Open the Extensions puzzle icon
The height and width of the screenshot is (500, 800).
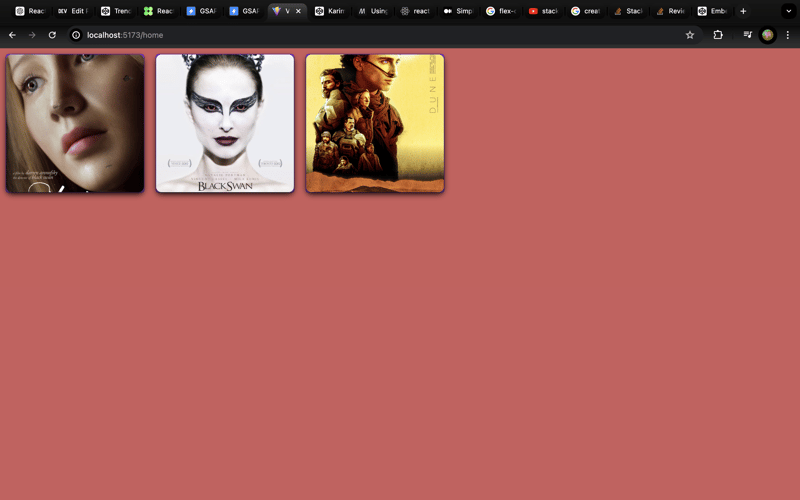(718, 35)
